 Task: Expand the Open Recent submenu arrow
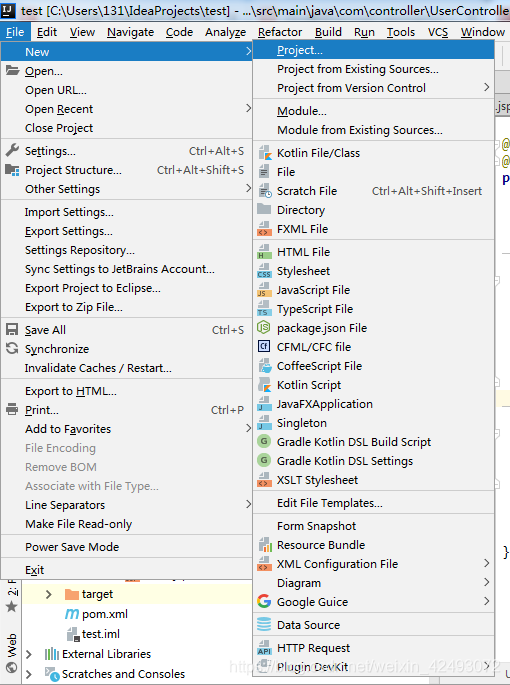(248, 108)
